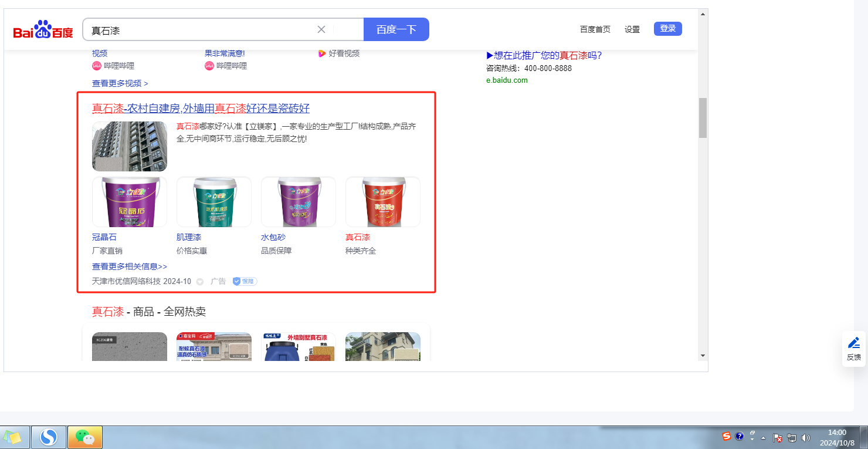Click the page scrollbar thumb
The height and width of the screenshot is (449, 868).
coord(703,118)
